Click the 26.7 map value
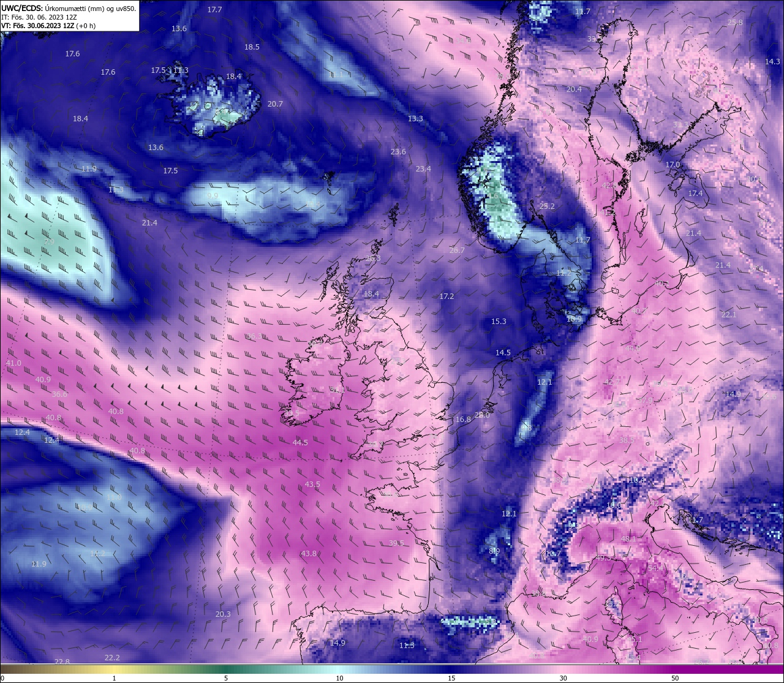 [457, 251]
